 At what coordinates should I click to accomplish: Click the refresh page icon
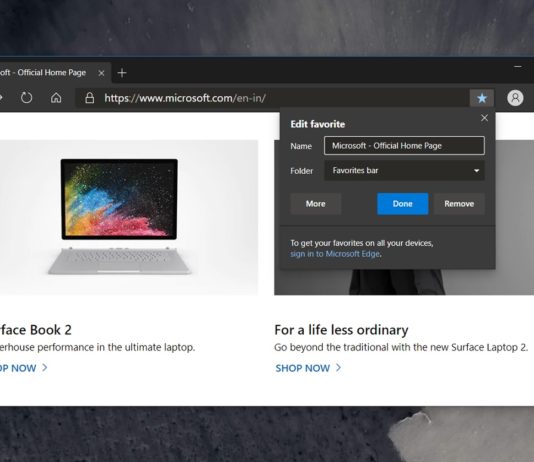pos(26,98)
